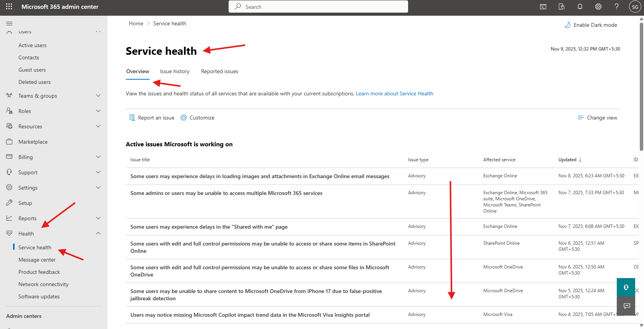644x329 pixels.
Task: Open Software updates in sidebar
Action: (x=39, y=296)
